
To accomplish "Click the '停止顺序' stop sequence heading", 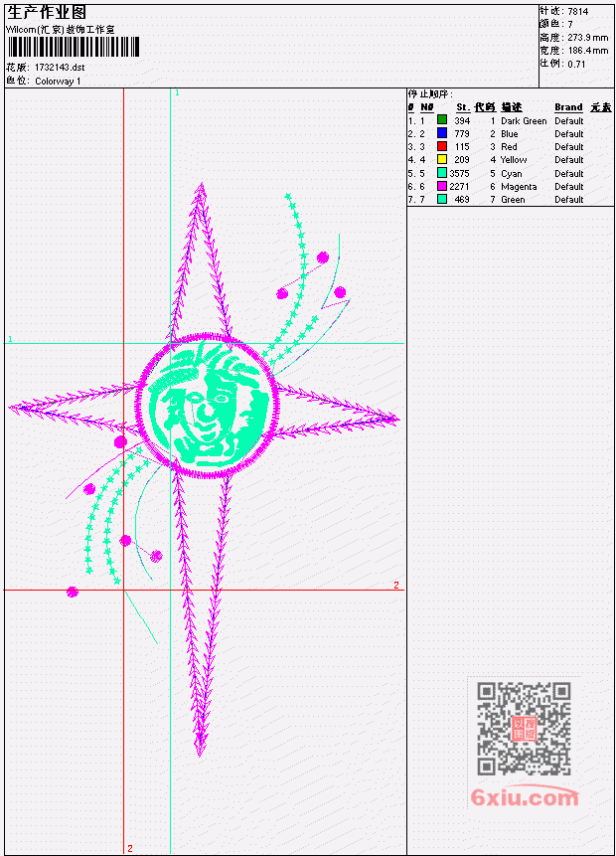I will (430, 94).
